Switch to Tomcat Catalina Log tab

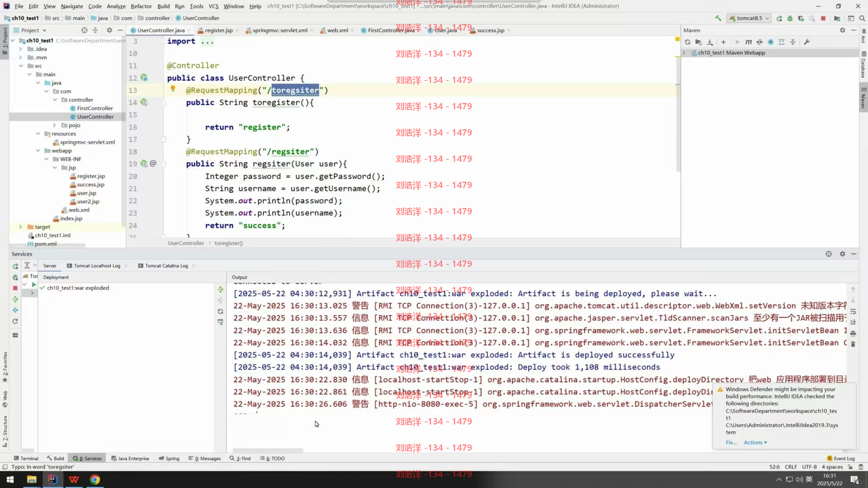[x=167, y=266]
